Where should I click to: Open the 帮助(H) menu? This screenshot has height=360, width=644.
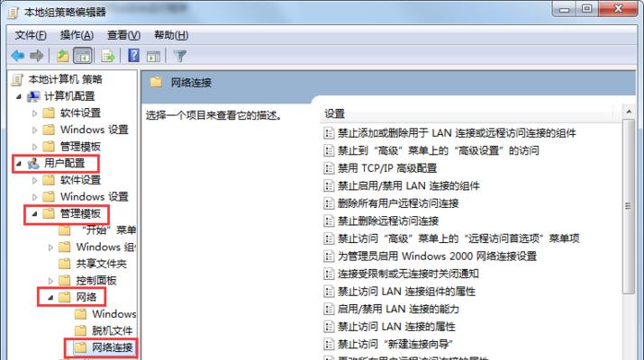[171, 35]
